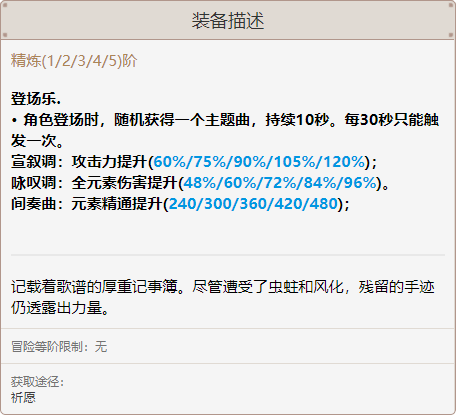Select the 精炼(1/2/3/4/5)阶 refinement label
456x416 pixels.
pyautogui.click(x=74, y=61)
